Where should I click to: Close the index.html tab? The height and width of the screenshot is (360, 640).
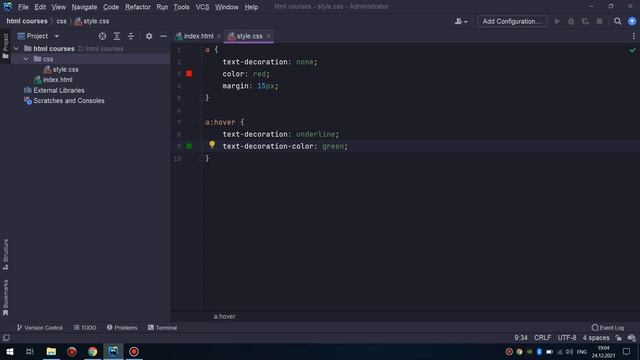click(219, 36)
